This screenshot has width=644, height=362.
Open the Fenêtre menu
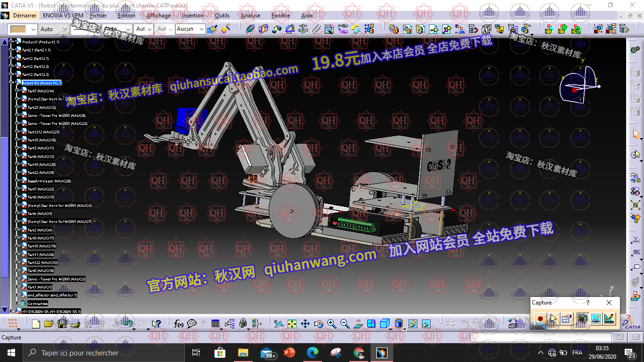[281, 15]
